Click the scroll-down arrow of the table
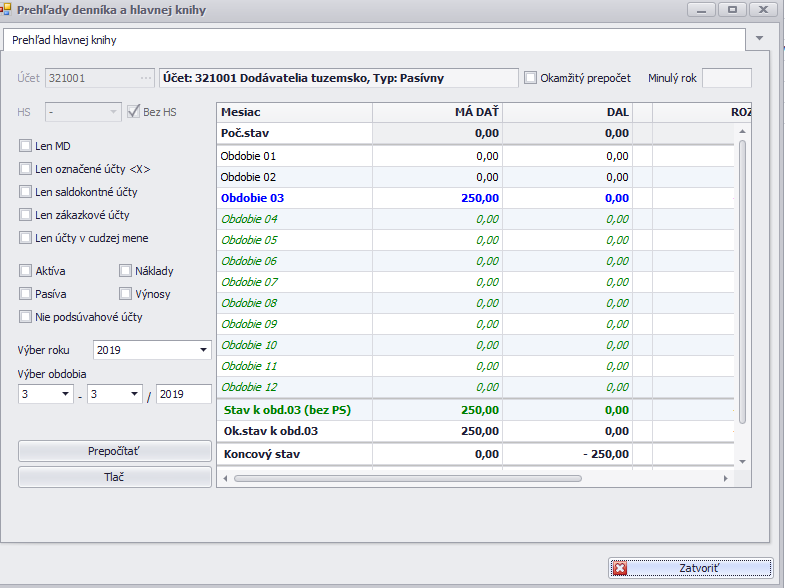Image resolution: width=785 pixels, height=588 pixels. click(x=742, y=461)
